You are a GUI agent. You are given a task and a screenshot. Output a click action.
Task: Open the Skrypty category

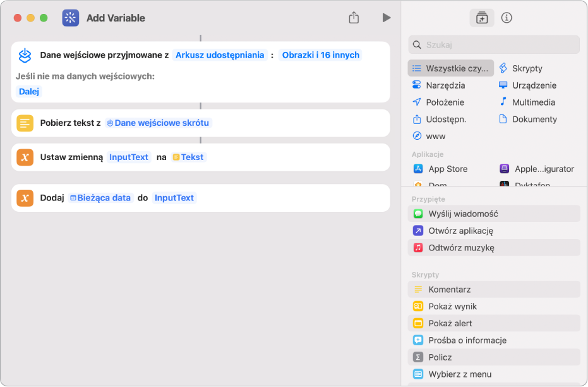pyautogui.click(x=526, y=68)
